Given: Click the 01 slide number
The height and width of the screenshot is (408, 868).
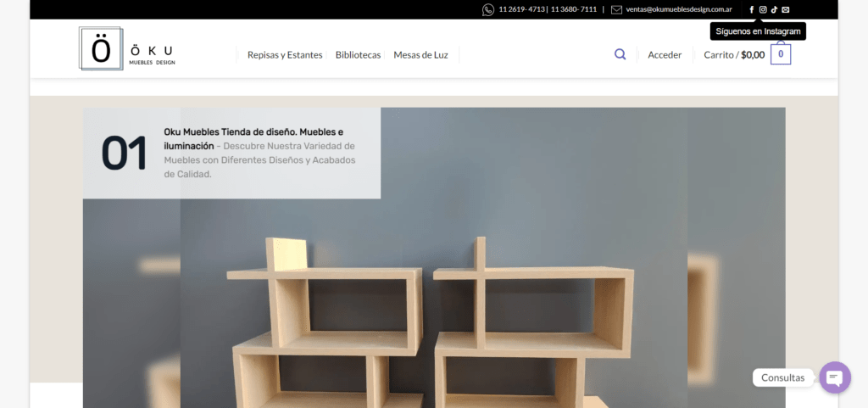Looking at the screenshot, I should click(x=125, y=153).
